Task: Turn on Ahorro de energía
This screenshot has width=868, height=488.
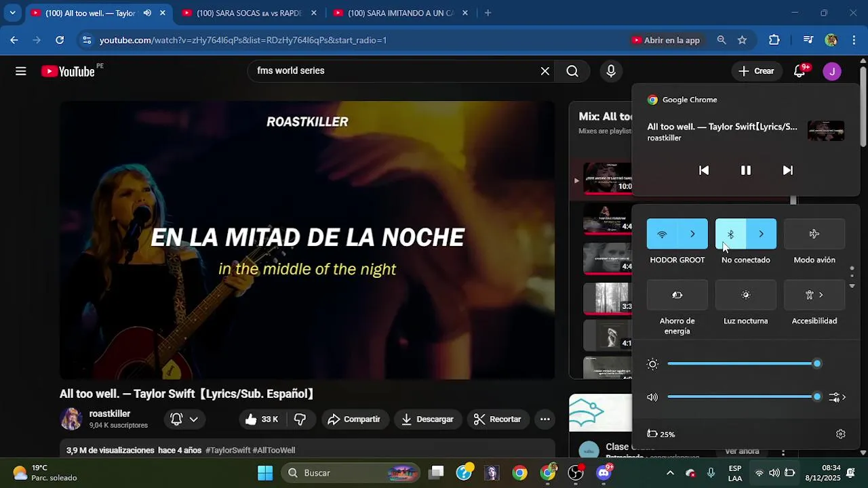Action: pyautogui.click(x=677, y=295)
